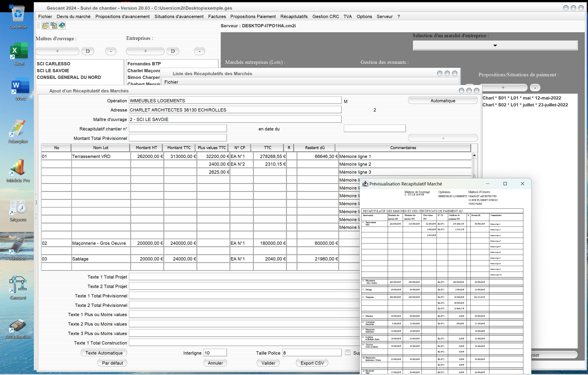Click the minus button under Propositions/Situations de paiement
The height and width of the screenshot is (375, 588).
coord(535,87)
